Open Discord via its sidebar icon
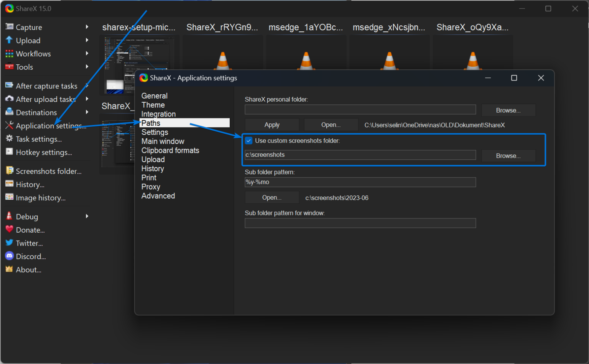Image resolution: width=589 pixels, height=364 pixels. pos(9,256)
